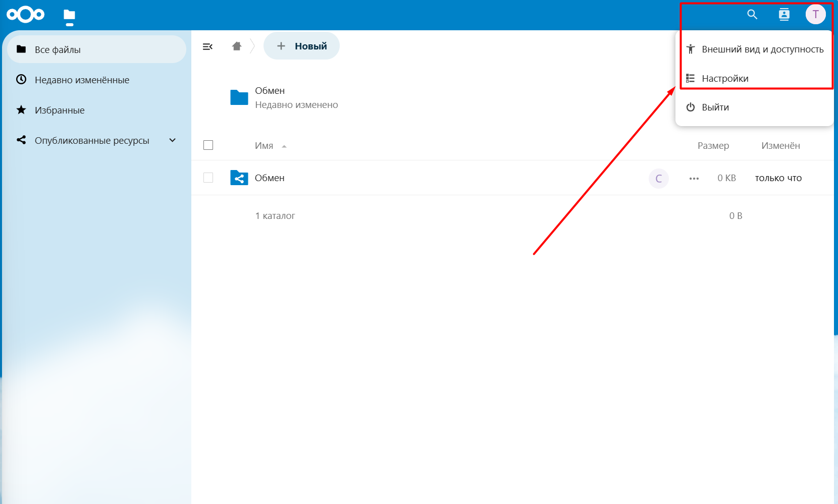Click the recent Обмен folder icon
This screenshot has width=838, height=504.
click(x=239, y=97)
